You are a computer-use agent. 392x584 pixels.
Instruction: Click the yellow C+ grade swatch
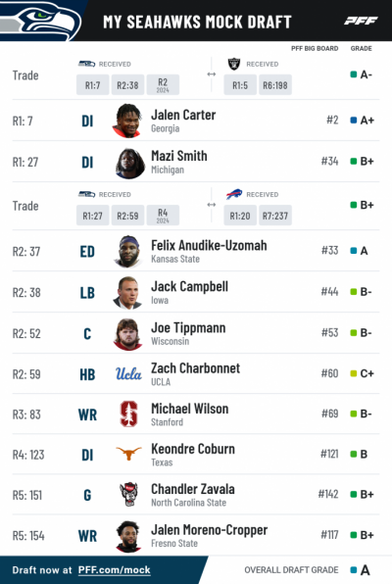point(354,373)
